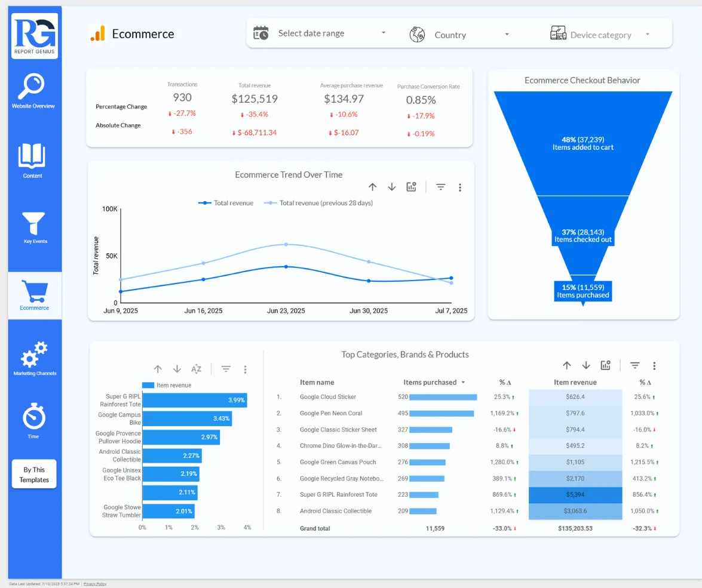Open filter icon in Top Categories table

pos(635,365)
